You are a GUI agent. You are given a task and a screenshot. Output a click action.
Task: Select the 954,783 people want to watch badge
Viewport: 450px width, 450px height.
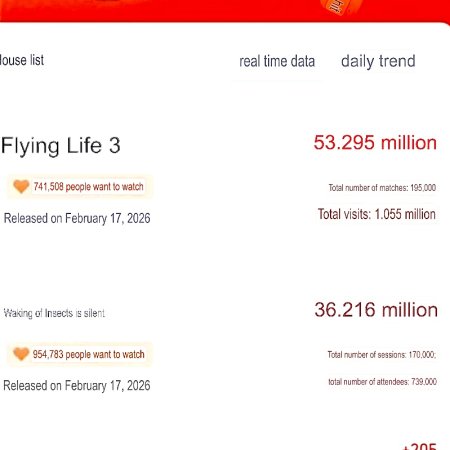click(x=80, y=354)
